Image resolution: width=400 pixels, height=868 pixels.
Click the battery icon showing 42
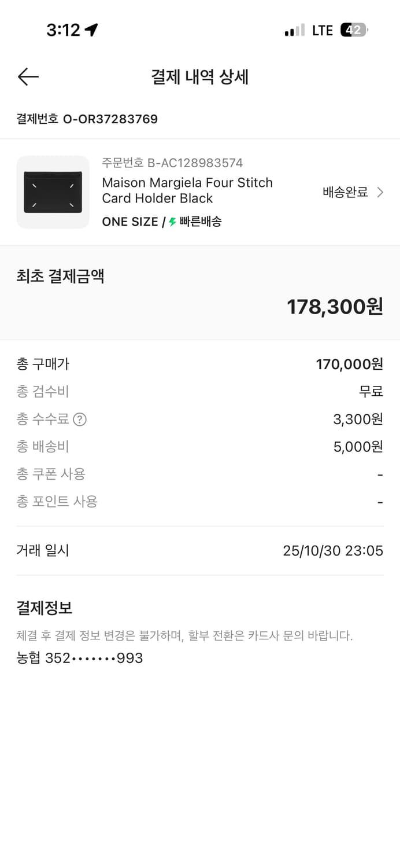click(354, 29)
